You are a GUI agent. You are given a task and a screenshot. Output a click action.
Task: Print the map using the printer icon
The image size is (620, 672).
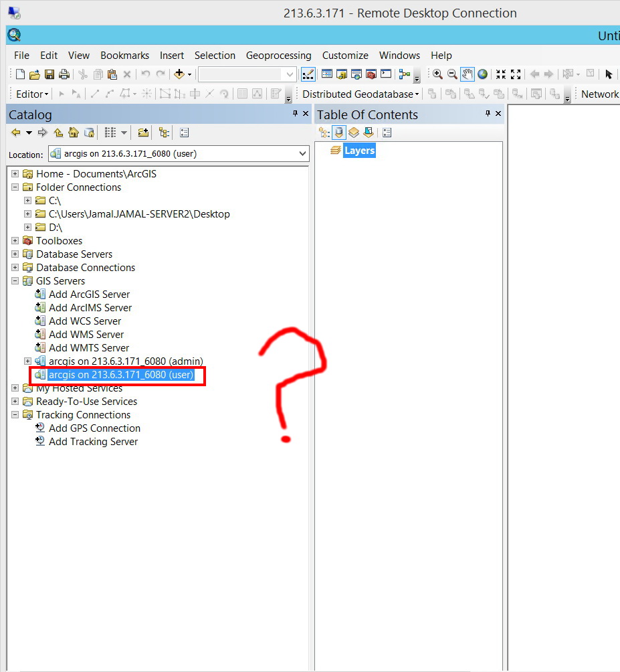click(64, 74)
